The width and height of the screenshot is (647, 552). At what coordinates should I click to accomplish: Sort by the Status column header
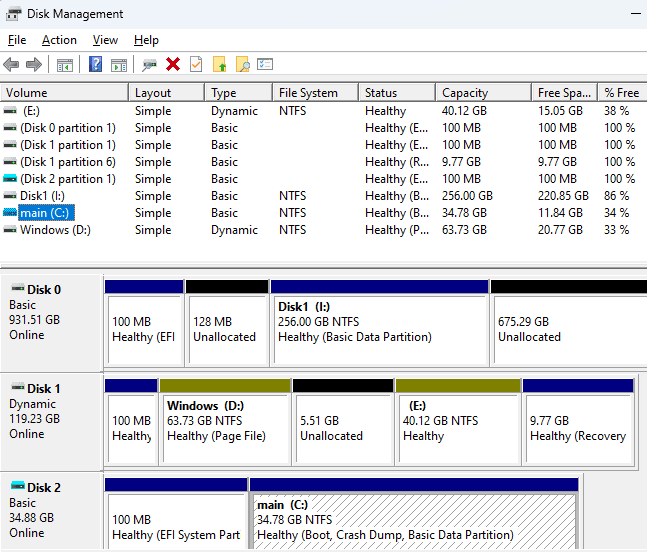[x=397, y=92]
